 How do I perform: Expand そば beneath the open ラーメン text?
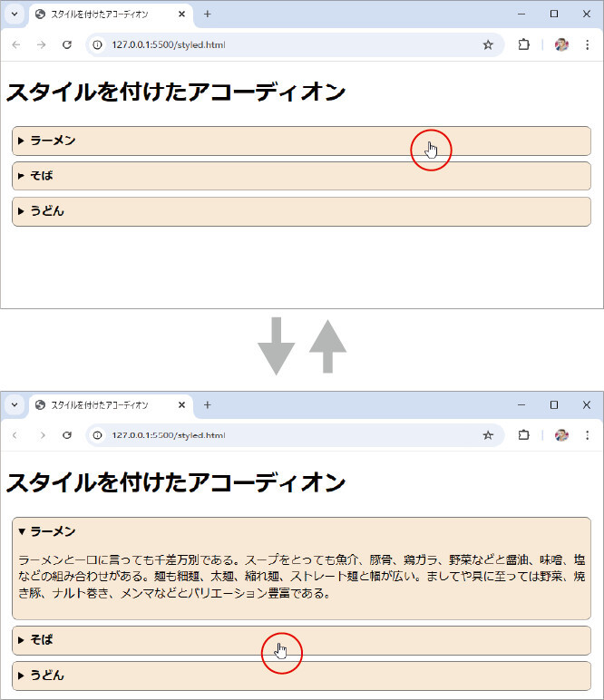pos(42,640)
